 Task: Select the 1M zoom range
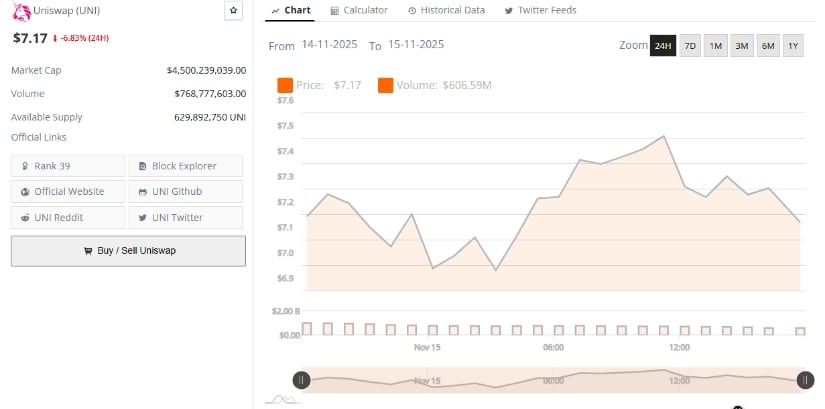[716, 46]
